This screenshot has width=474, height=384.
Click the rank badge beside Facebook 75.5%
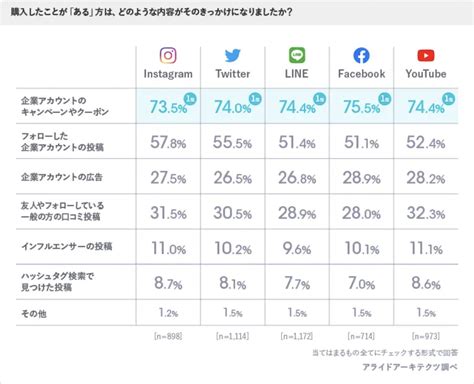click(x=384, y=99)
